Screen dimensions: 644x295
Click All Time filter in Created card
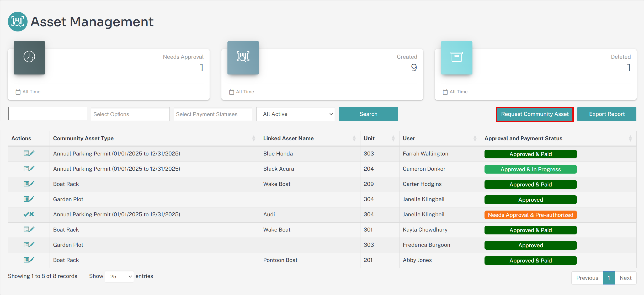pos(245,92)
